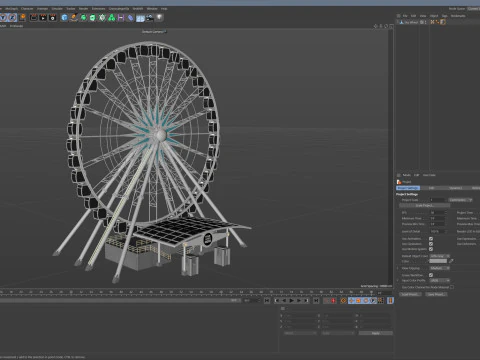Open Render Settings clapperboard gear icon
Viewport: 480px width, 360px height.
point(52,17)
